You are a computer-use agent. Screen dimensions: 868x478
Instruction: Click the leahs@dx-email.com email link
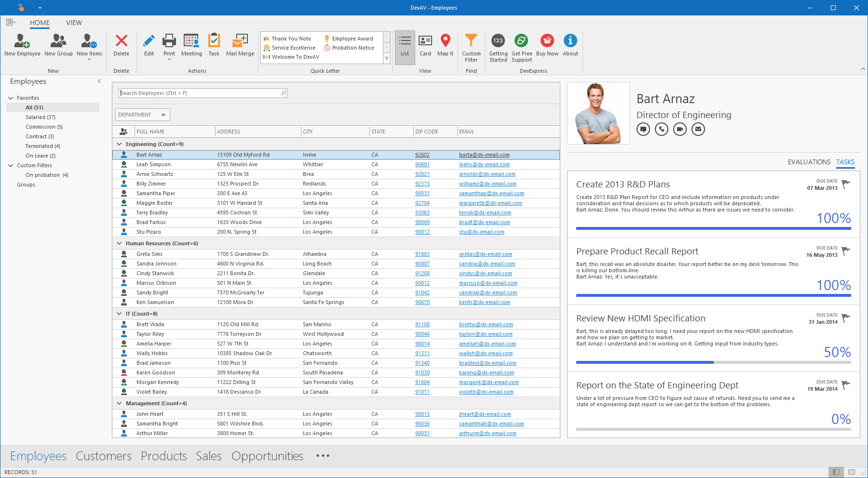[484, 164]
